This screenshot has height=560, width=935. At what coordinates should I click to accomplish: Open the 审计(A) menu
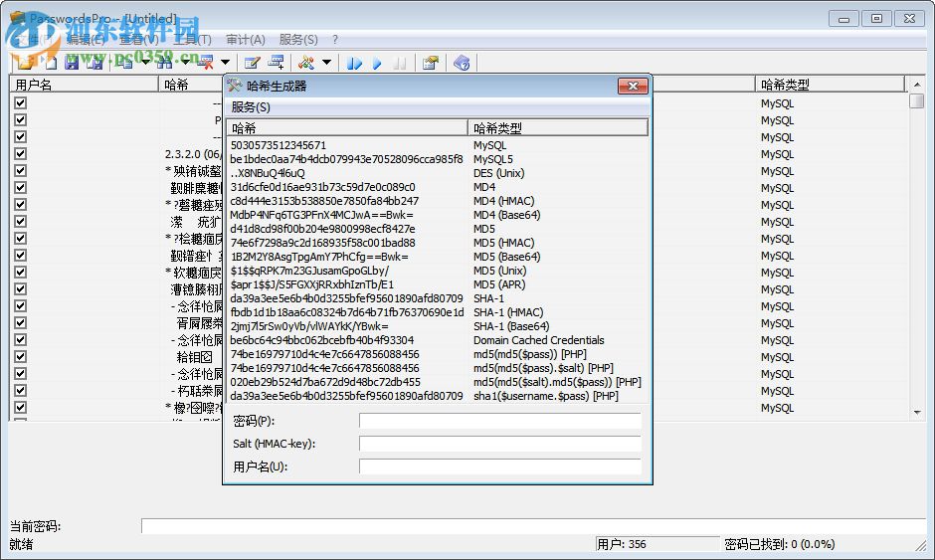tap(245, 40)
